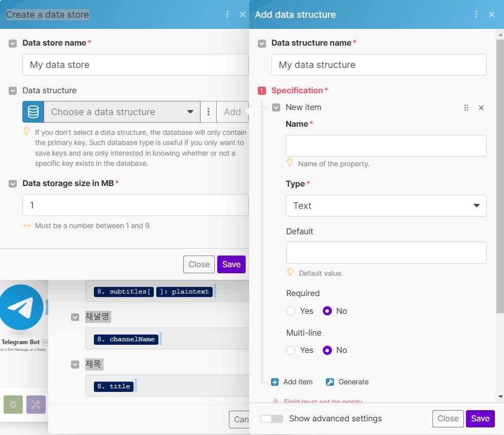Click the wrench icon for Generate
Screen dimensions: 504x435
point(330,382)
